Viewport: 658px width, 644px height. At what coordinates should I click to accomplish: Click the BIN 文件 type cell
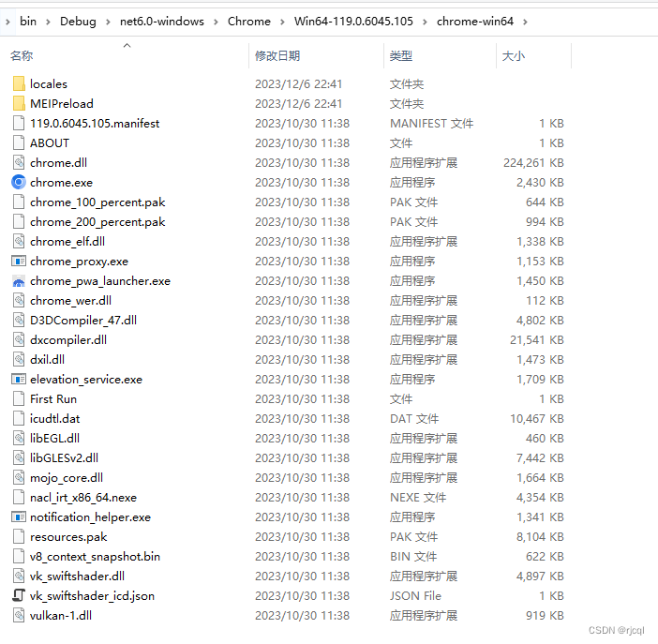[x=413, y=556]
